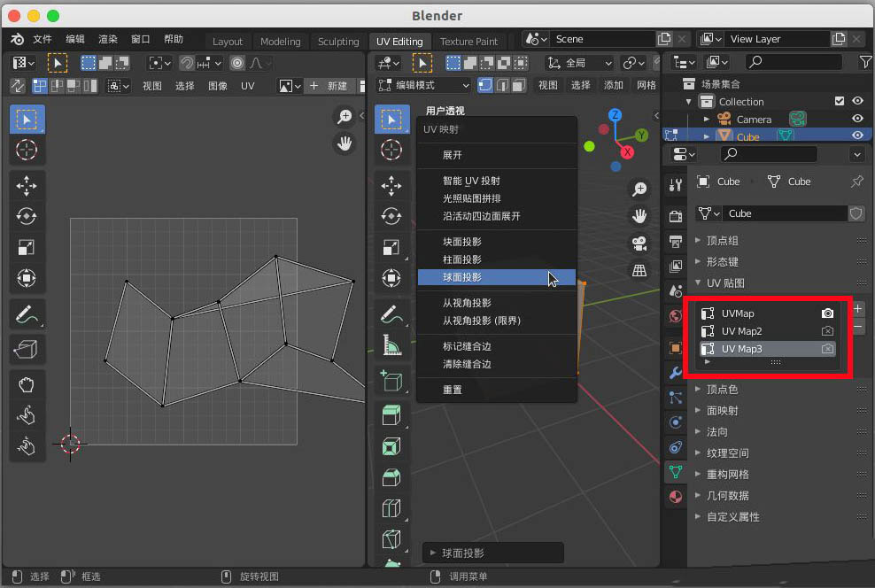Set UVMap as active render map
Screen dimensions: 875x588
(827, 313)
